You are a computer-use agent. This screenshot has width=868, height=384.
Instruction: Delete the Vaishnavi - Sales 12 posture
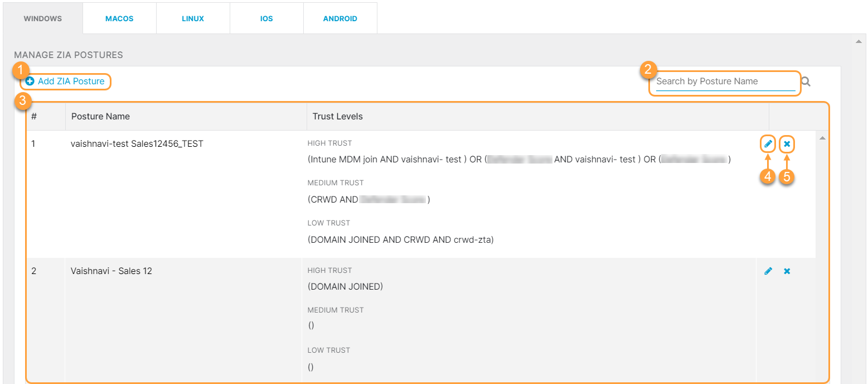click(787, 271)
